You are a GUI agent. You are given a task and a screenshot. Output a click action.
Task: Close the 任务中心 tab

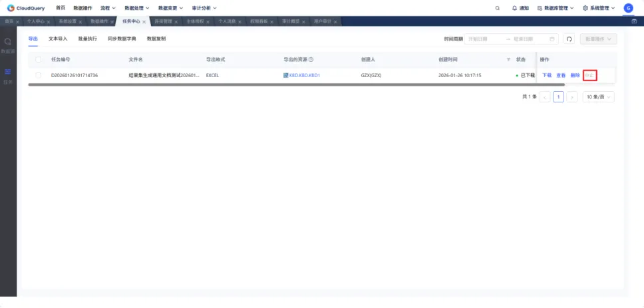144,22
